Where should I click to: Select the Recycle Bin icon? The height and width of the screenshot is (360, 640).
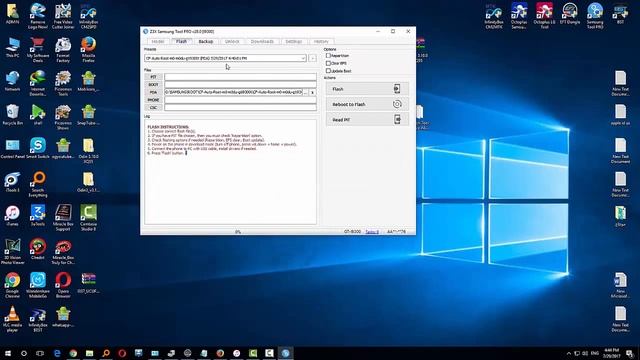[x=12, y=115]
